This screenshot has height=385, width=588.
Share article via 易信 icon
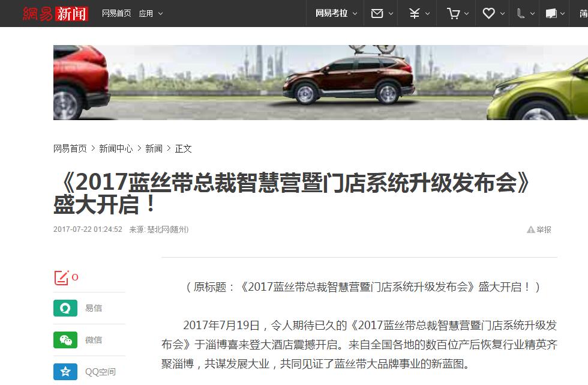point(65,308)
